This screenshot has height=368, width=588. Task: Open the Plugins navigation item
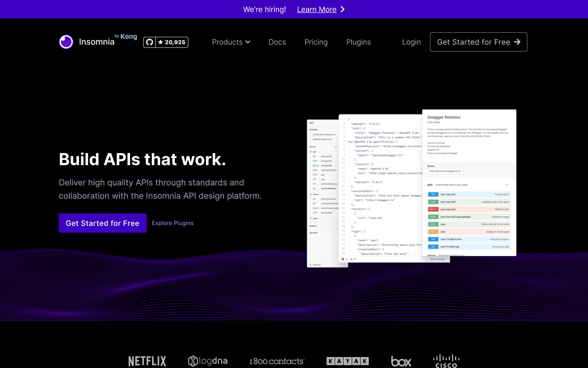[358, 42]
